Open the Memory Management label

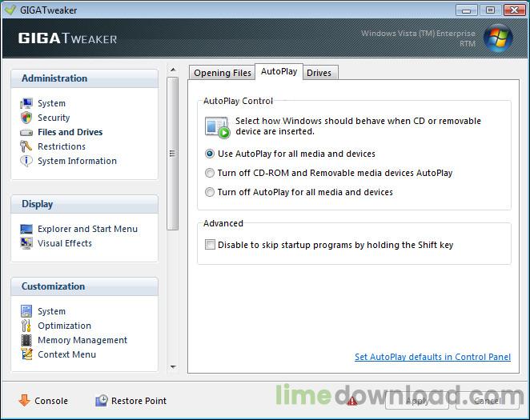click(x=82, y=340)
